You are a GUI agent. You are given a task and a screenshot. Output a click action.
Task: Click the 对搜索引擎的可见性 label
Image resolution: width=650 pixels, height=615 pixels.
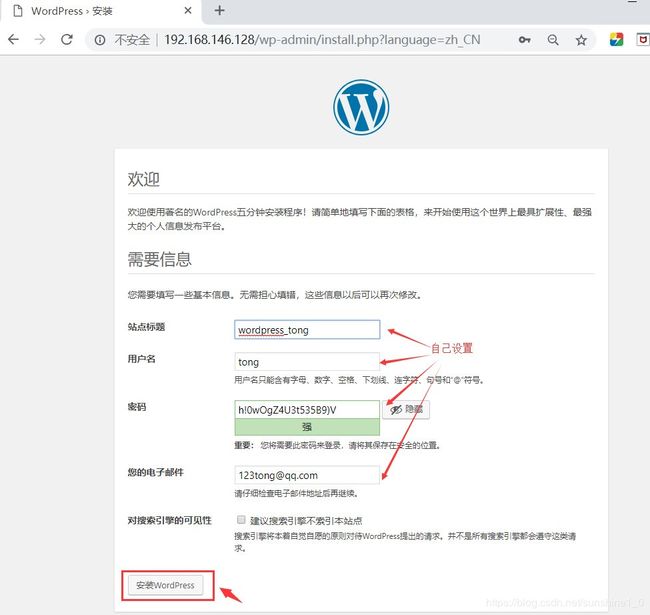pyautogui.click(x=169, y=521)
